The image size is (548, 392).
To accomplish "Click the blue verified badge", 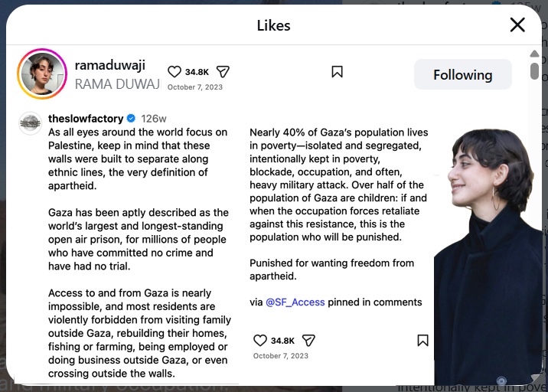I will tap(131, 119).
